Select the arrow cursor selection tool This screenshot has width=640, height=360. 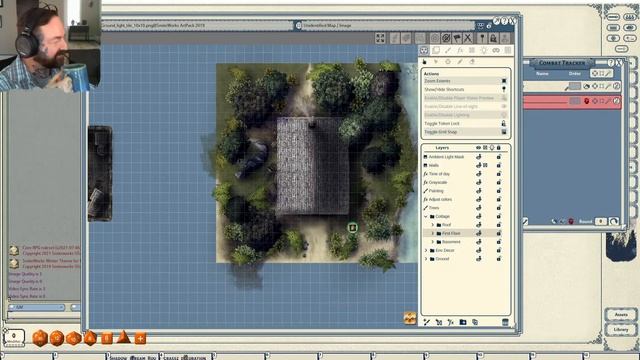point(436,62)
